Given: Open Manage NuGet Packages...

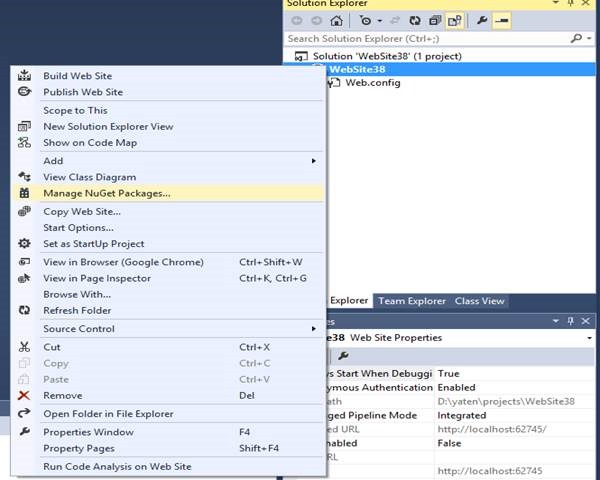Looking at the screenshot, I should 107,193.
